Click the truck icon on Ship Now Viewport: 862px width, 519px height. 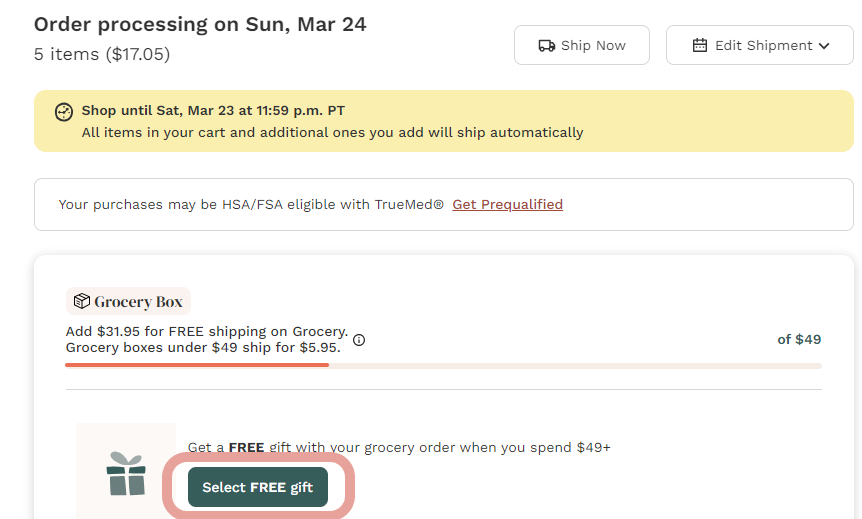click(547, 45)
